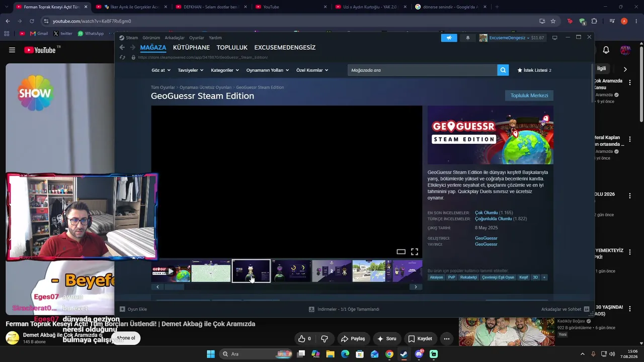Switch to the KÜTÜPHANE tab

(x=191, y=47)
